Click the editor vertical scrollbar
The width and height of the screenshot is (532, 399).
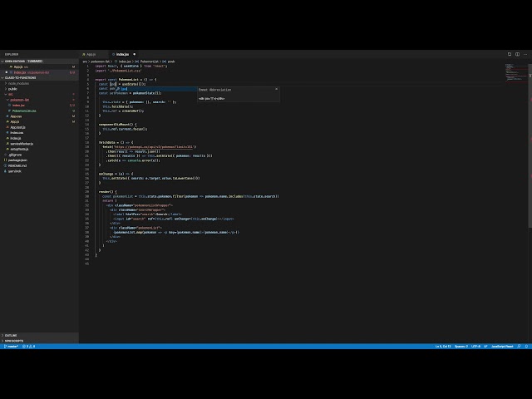pos(530,146)
